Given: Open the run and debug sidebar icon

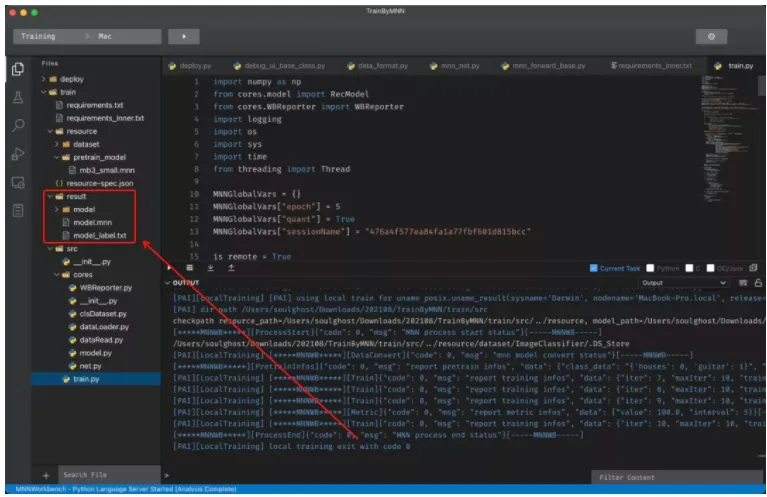Looking at the screenshot, I should pyautogui.click(x=18, y=154).
